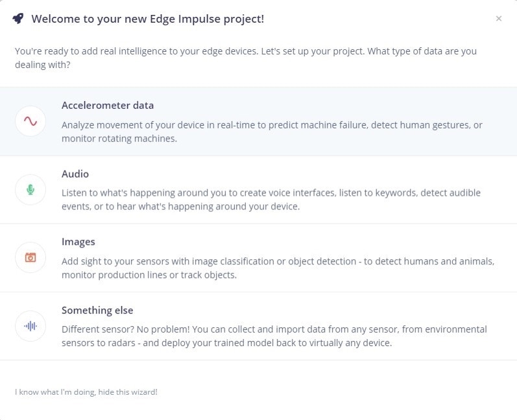Click the 'Welcome to your new Edge Impulse project!' heading
517x420 pixels.
click(x=147, y=19)
